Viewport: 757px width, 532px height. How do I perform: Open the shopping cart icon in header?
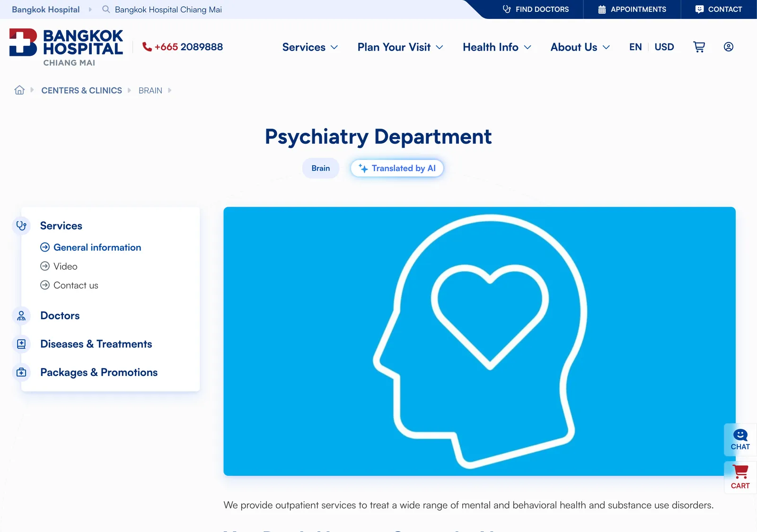699,47
